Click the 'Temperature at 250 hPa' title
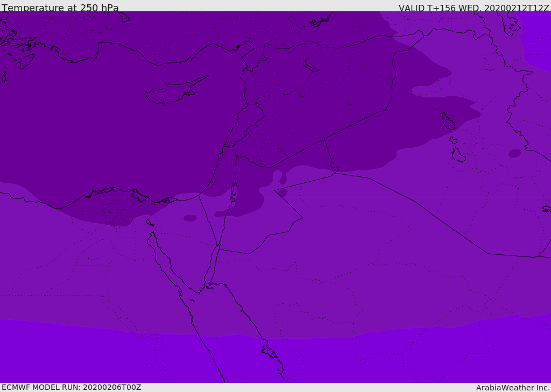This screenshot has width=551, height=392. [60, 8]
